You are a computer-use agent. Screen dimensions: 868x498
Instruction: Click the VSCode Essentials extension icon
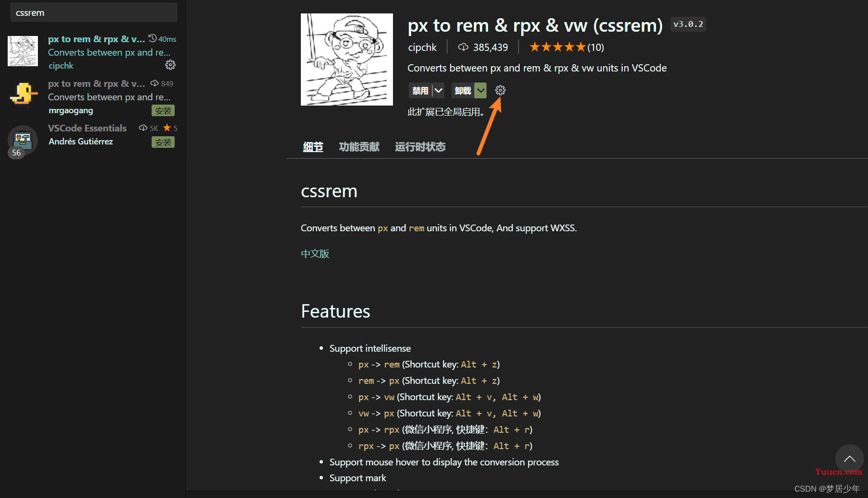click(23, 140)
